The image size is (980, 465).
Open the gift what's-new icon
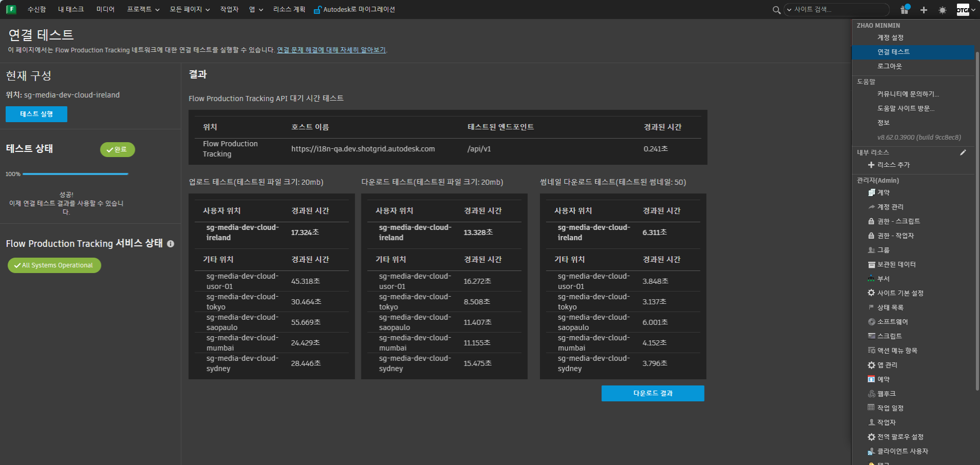[905, 9]
